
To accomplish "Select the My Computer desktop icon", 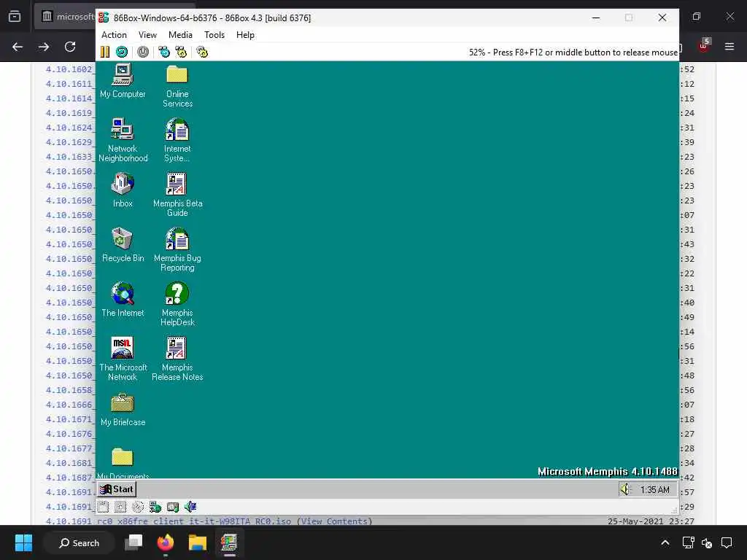I will coord(123,81).
